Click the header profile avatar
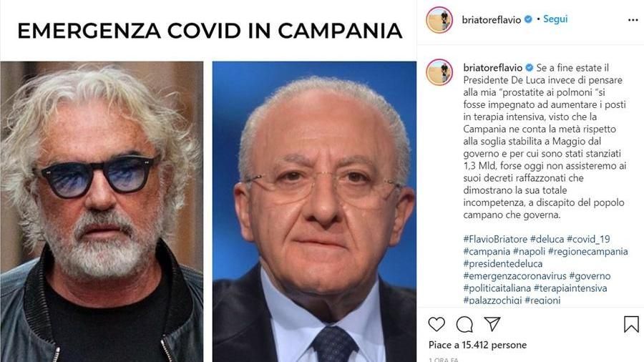The image size is (644, 362). tap(439, 20)
